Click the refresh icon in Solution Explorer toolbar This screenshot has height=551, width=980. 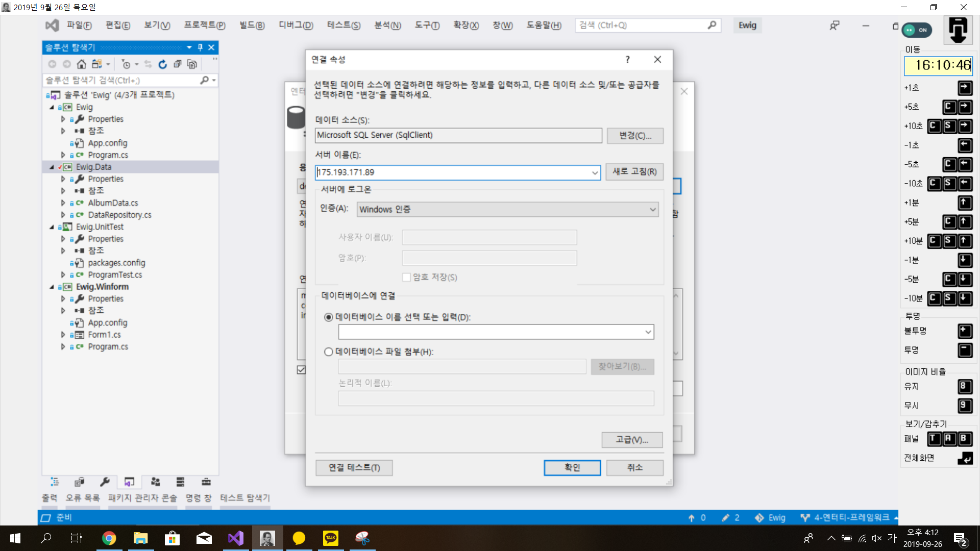pos(162,64)
